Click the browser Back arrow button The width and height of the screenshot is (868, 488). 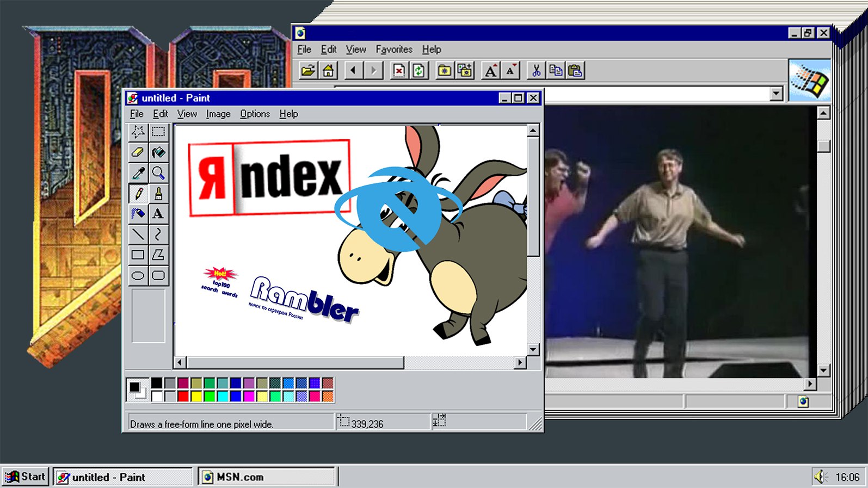[x=354, y=71]
